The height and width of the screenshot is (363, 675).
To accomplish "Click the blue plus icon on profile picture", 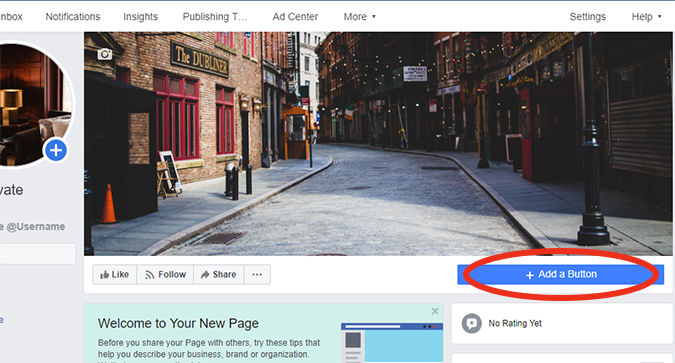I will pos(56,150).
